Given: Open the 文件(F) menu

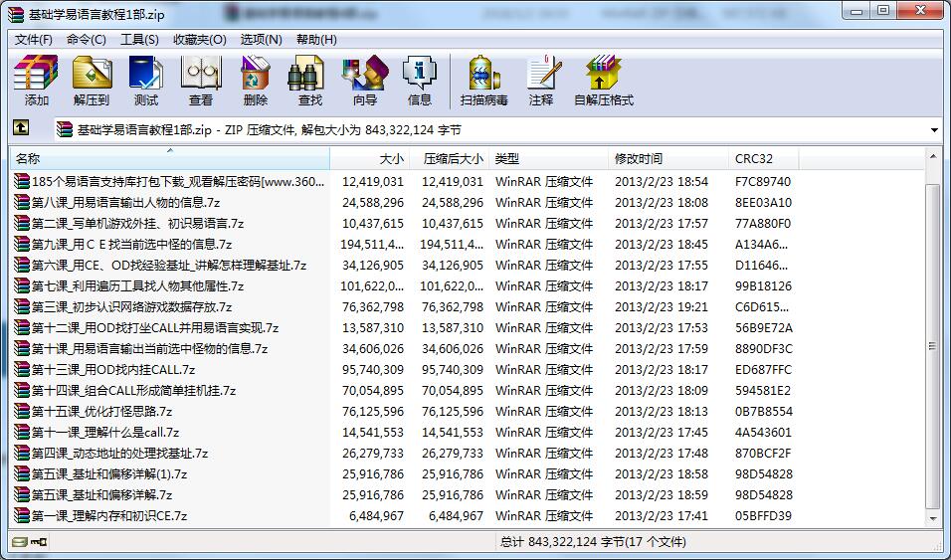Looking at the screenshot, I should point(34,40).
